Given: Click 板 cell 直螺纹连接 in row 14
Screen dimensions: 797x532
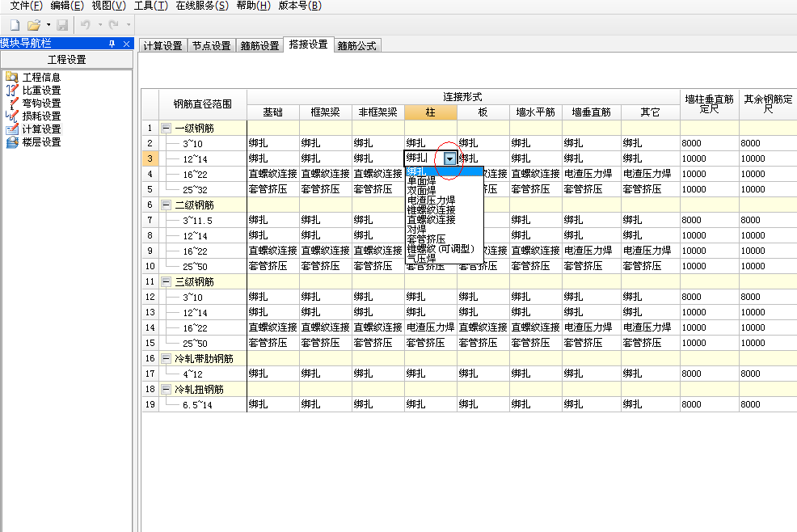Looking at the screenshot, I should pos(483,327).
